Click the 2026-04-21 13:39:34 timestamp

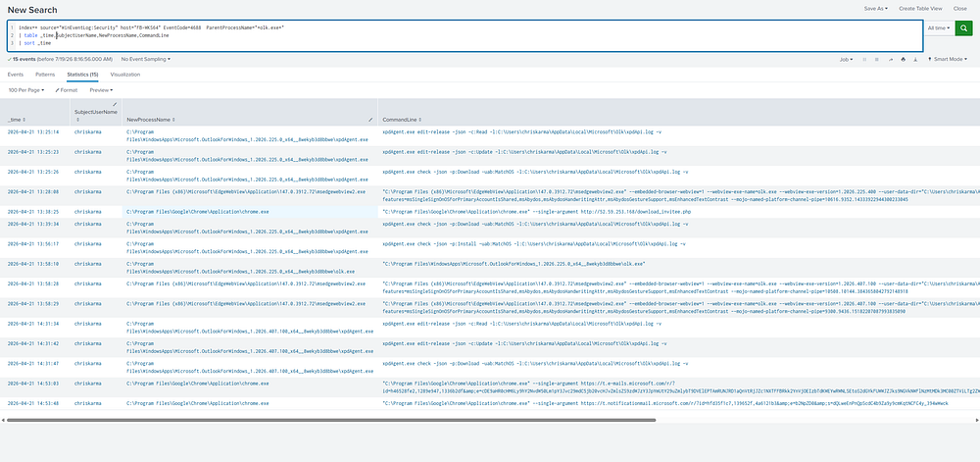(33, 224)
